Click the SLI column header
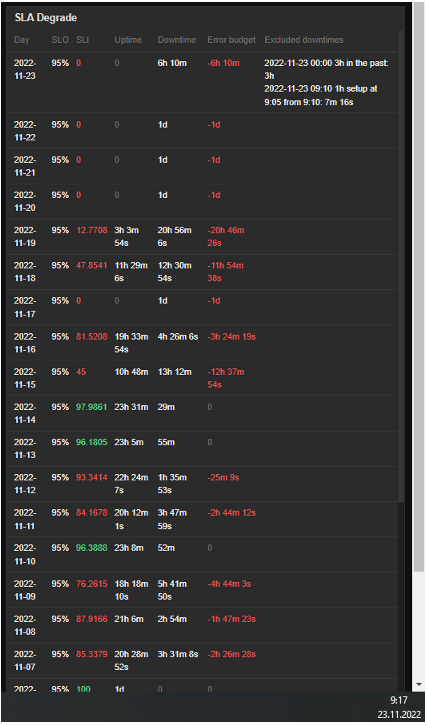Image resolution: width=427 pixels, height=726 pixels. pyautogui.click(x=82, y=40)
